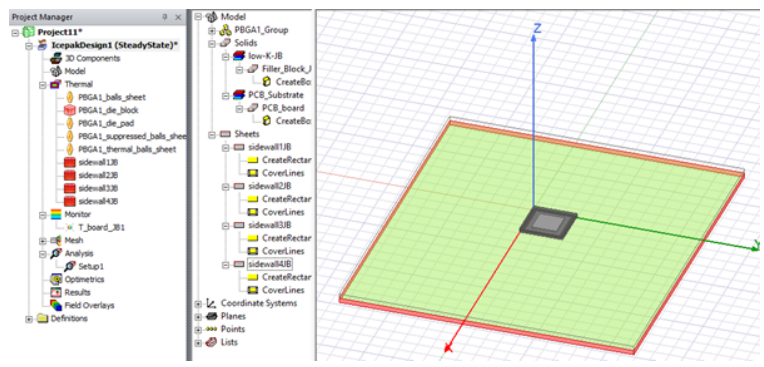Expand the Definitions folder
Image resolution: width=764 pixels, height=367 pixels.
29,319
